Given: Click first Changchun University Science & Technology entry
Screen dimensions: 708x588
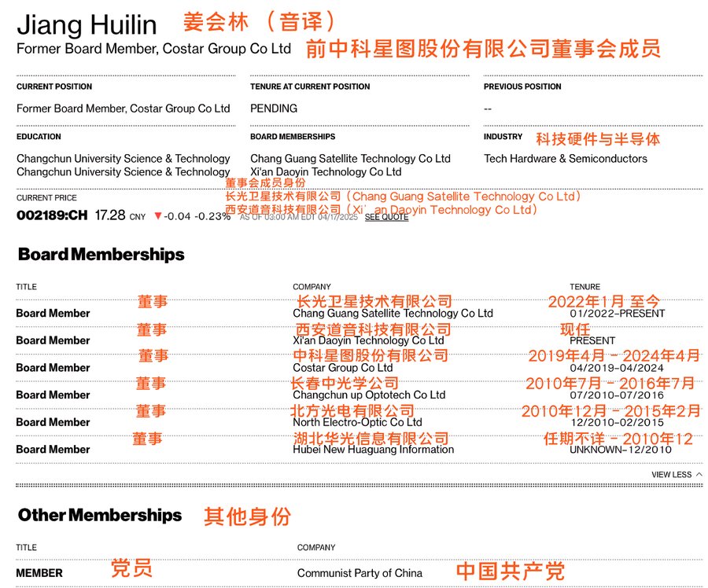Looking at the screenshot, I should pyautogui.click(x=124, y=159).
